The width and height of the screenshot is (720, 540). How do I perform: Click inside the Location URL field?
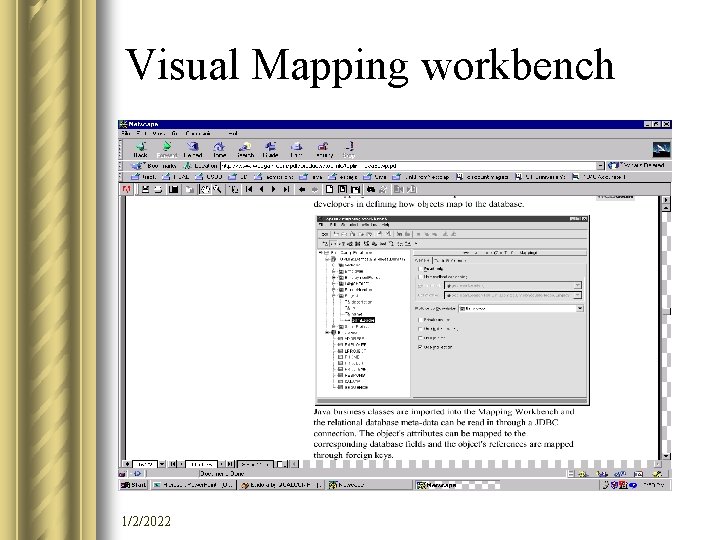coord(408,166)
